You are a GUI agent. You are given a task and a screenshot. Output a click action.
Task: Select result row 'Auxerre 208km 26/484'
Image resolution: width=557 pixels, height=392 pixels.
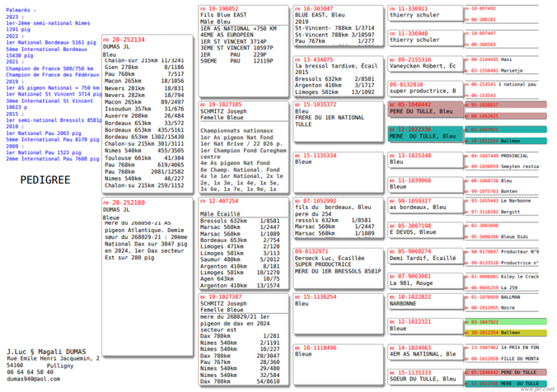tap(144, 116)
